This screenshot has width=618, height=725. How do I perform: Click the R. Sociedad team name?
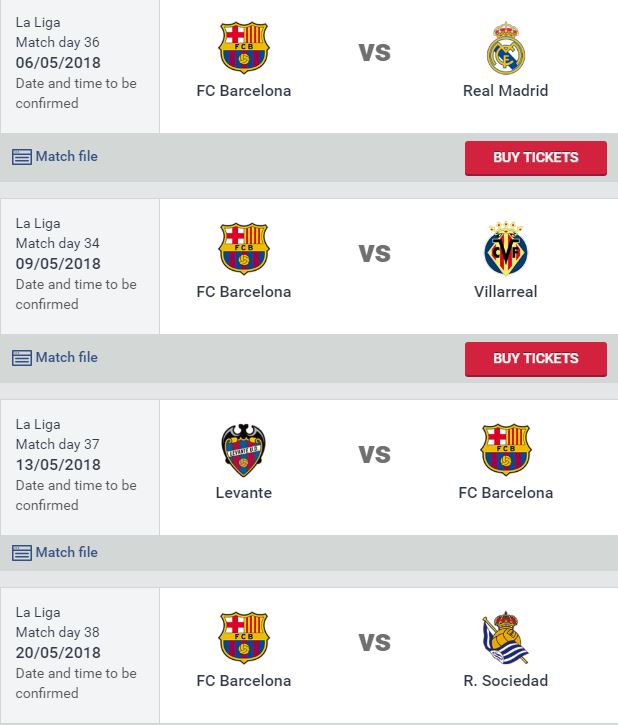(505, 681)
